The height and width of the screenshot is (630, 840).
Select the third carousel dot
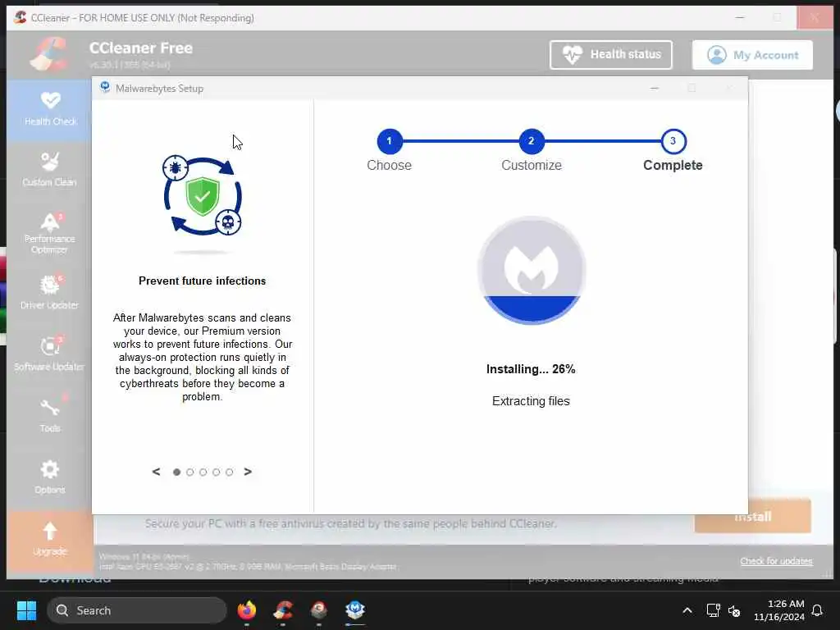coord(203,472)
